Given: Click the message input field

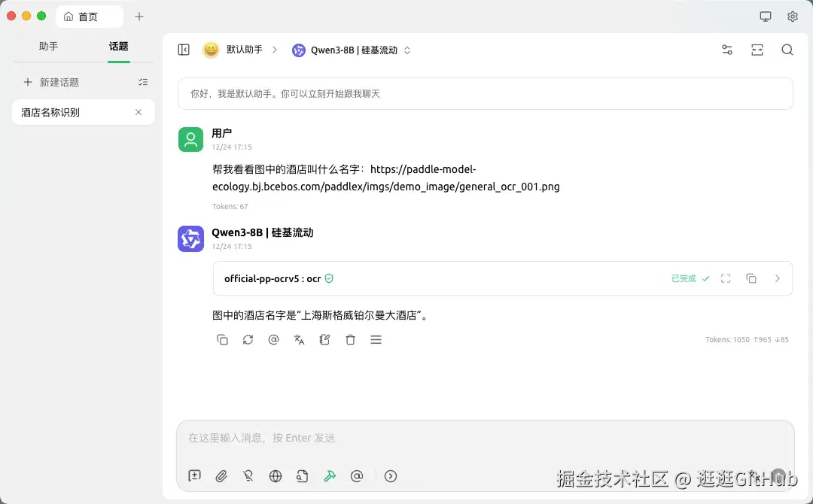Looking at the screenshot, I should click(x=485, y=438).
